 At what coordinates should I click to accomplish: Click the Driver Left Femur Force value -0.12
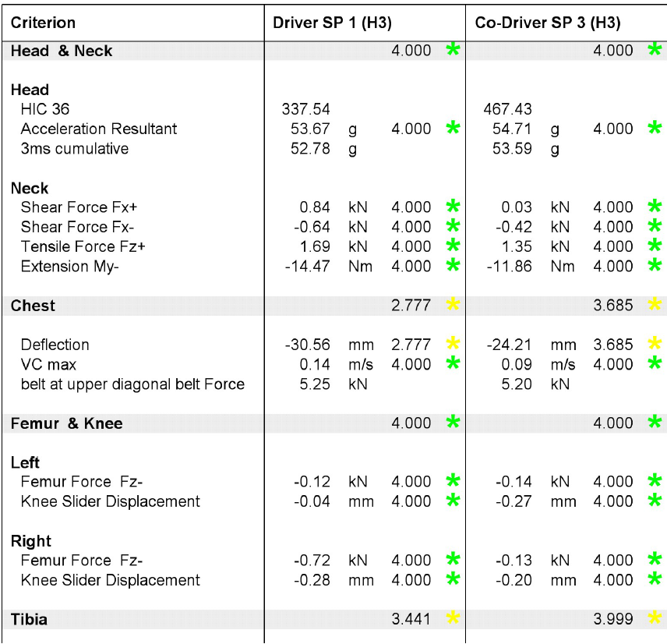pos(312,482)
